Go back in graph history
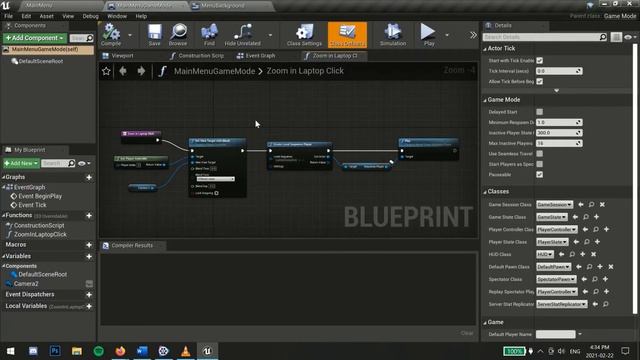Image resolution: width=640 pixels, height=360 pixels. [x=123, y=71]
